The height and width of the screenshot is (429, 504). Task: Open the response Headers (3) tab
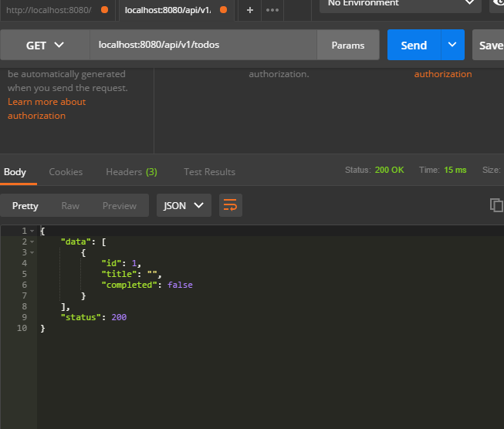pos(131,172)
